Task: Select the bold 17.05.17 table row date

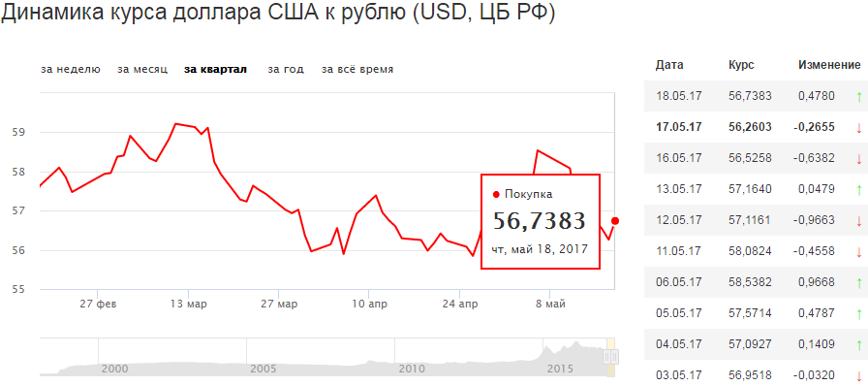Action: pyautogui.click(x=679, y=127)
